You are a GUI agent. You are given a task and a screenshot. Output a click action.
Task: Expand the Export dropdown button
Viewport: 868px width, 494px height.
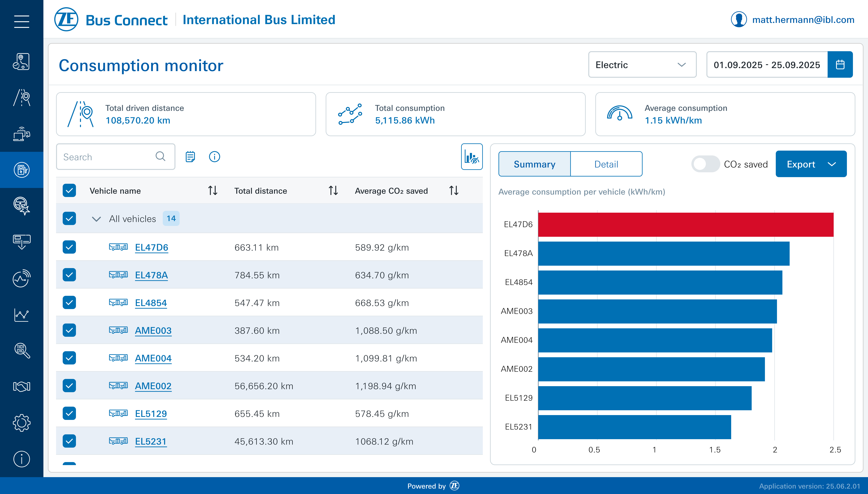811,164
